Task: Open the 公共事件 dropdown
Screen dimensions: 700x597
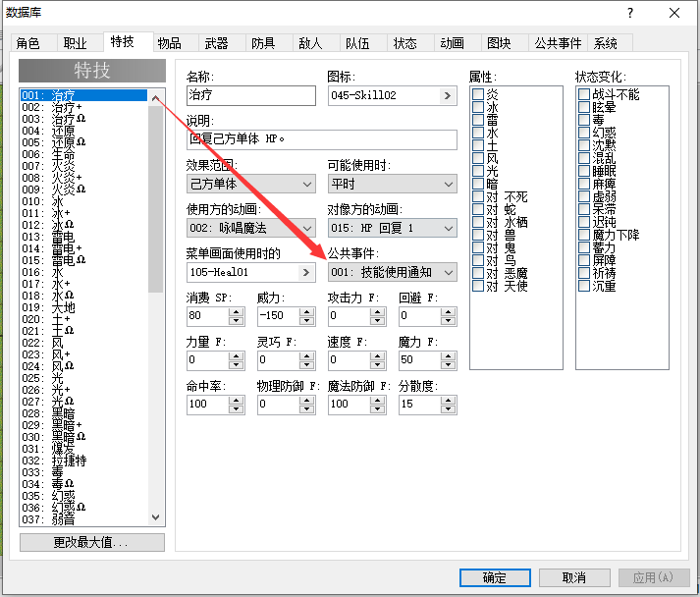Action: [393, 272]
